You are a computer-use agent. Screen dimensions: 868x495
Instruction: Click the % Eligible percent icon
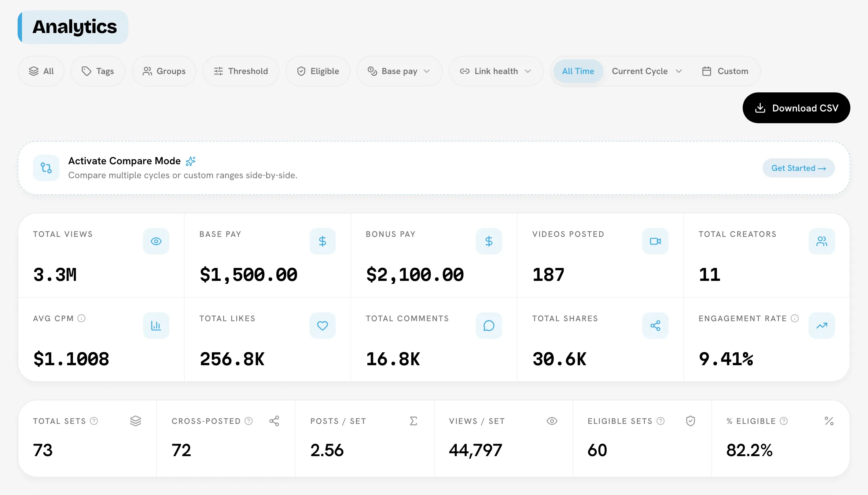(829, 421)
